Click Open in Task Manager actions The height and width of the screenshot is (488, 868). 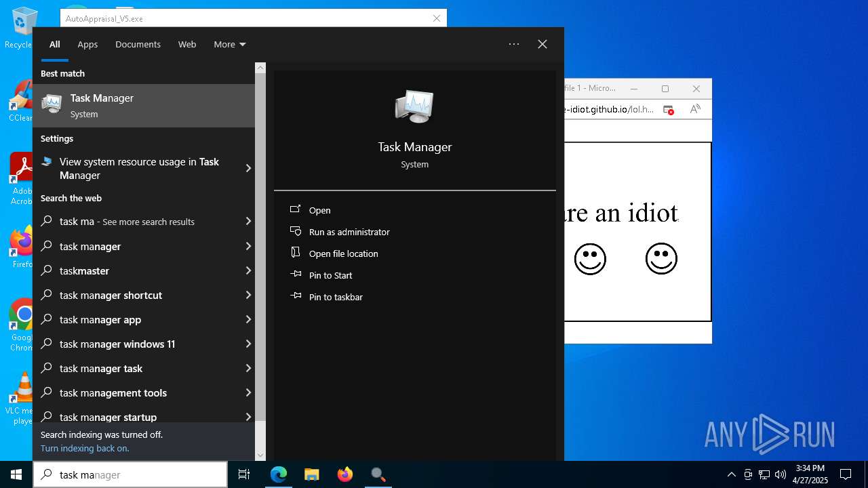point(320,210)
